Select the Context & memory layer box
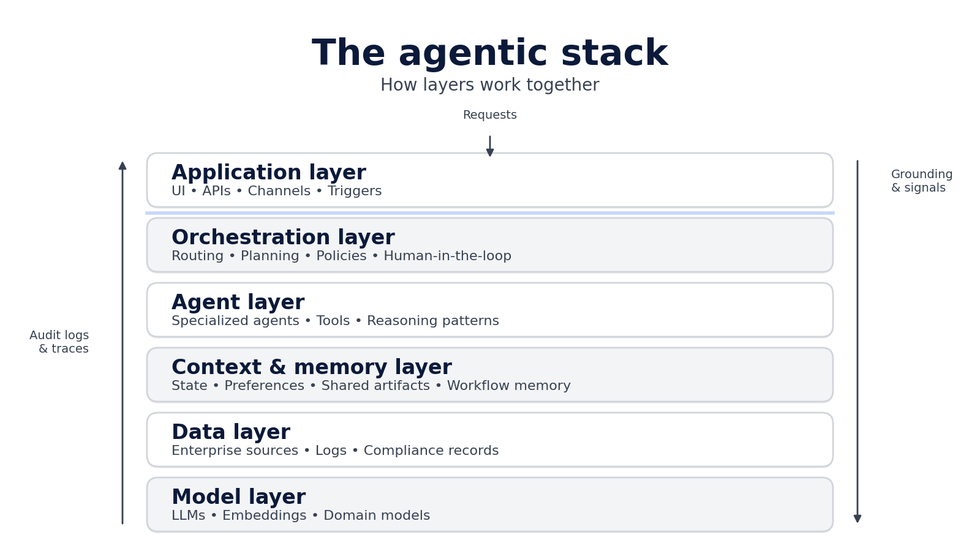This screenshot has height=551, width=980. [x=490, y=374]
